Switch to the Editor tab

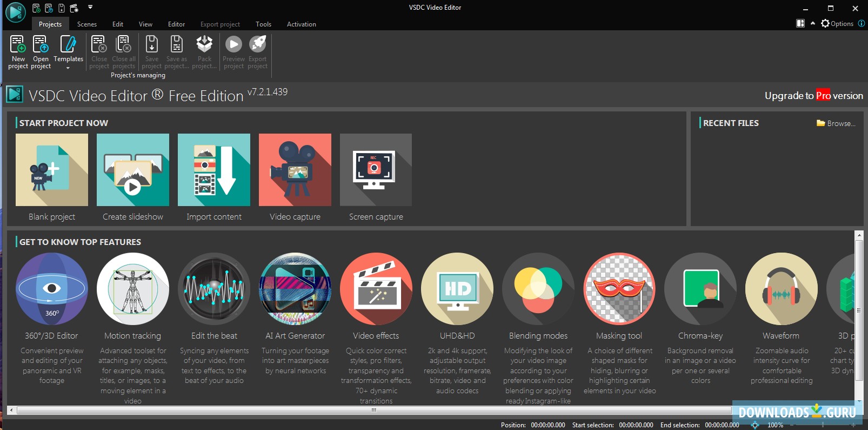[x=176, y=24]
